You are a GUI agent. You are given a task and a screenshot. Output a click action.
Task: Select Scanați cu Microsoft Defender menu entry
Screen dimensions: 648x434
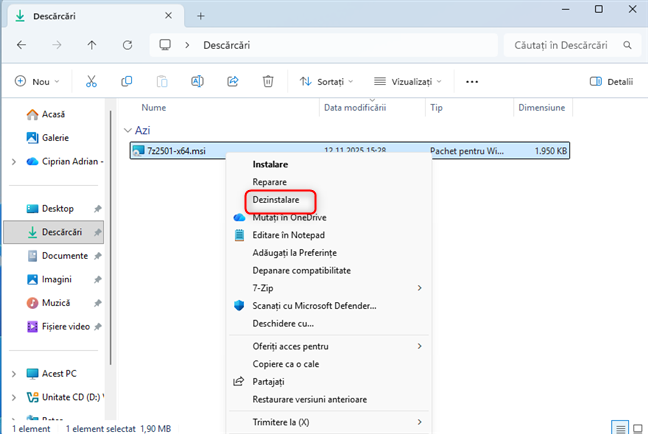314,305
